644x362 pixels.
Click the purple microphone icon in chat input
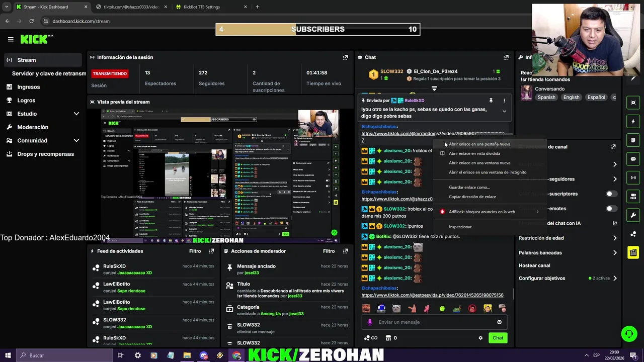[x=370, y=322]
